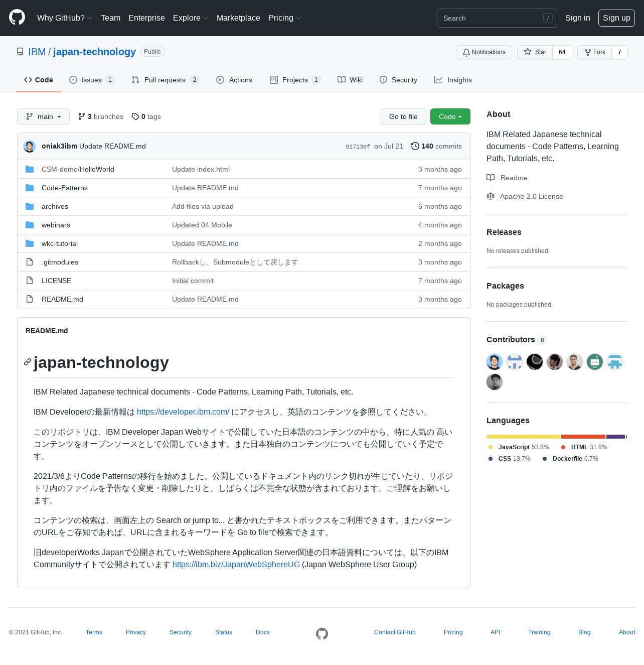Click the commit history clock icon
This screenshot has height=665, width=644.
point(415,146)
